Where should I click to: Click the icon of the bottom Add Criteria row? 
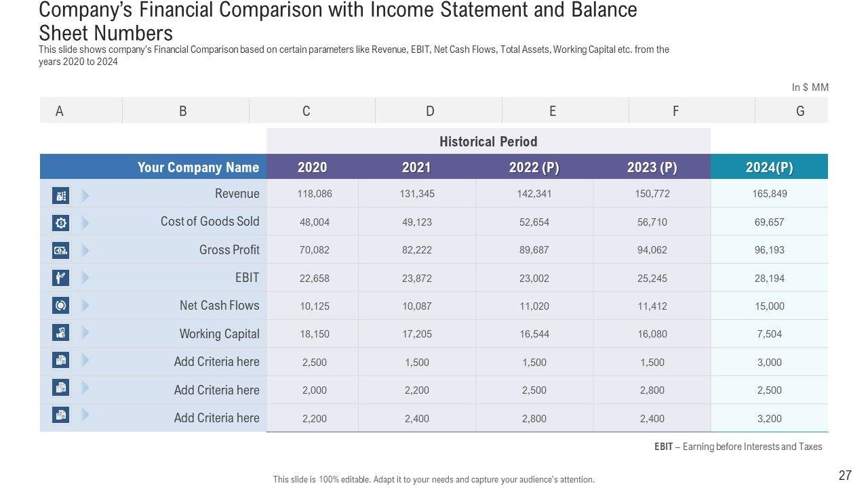coord(61,415)
